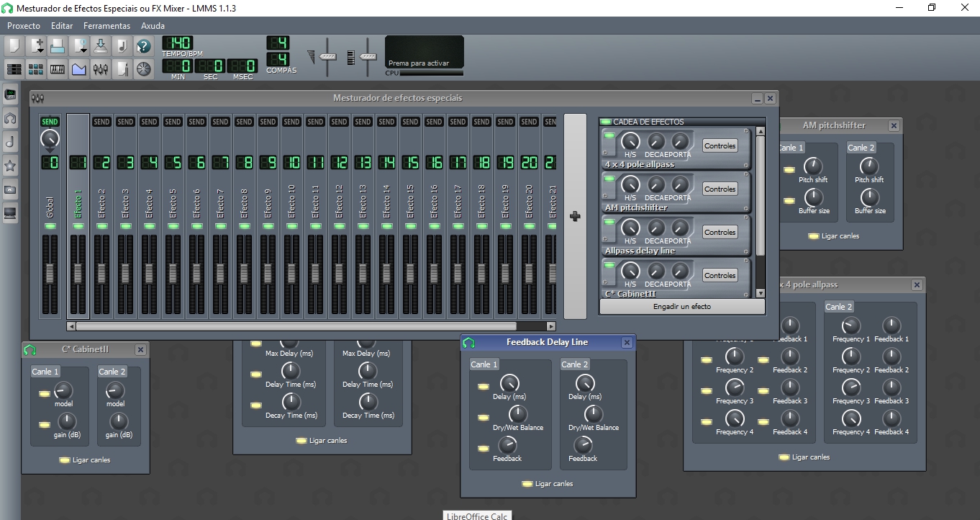
Task: Click the help question-mark icon
Action: pyautogui.click(x=143, y=46)
